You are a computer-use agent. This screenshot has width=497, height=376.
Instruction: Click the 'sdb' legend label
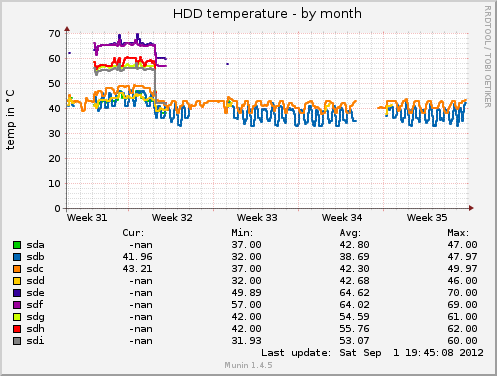pyautogui.click(x=35, y=257)
